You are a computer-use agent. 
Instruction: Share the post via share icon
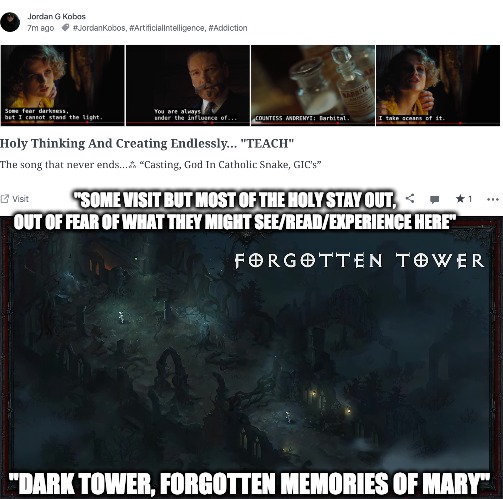(x=410, y=199)
